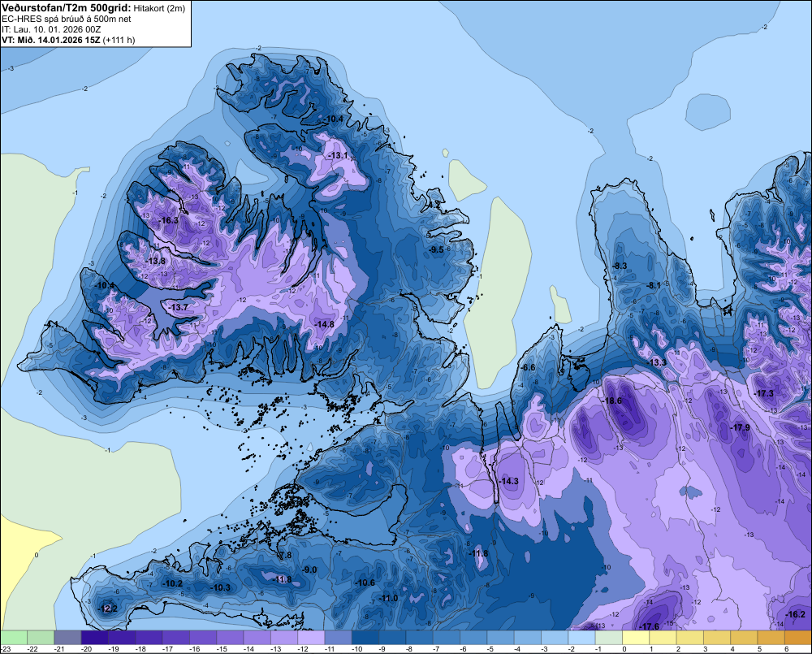Click the -13.7 temperature label
The height and width of the screenshot is (654, 812).
(x=179, y=307)
